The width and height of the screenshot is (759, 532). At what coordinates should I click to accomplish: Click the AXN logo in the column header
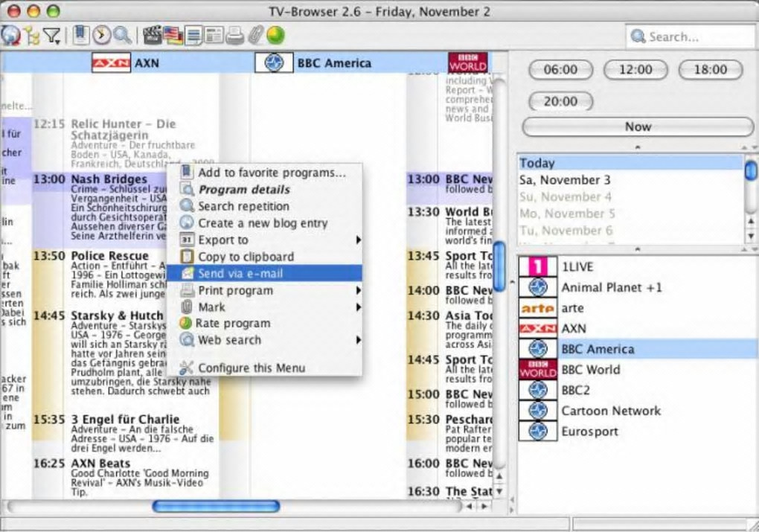point(111,63)
